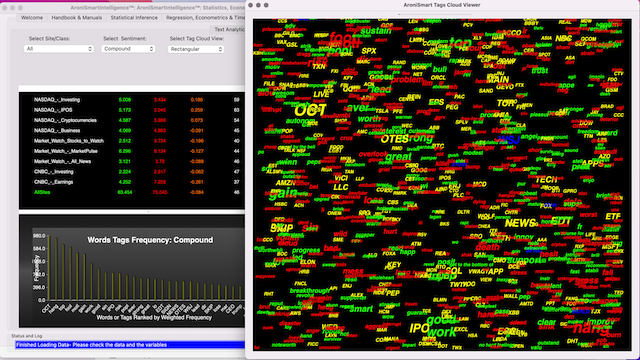Screen dimensions: 640x360
Task: Click the yellow ETF tag
Action: pyautogui.click(x=613, y=216)
